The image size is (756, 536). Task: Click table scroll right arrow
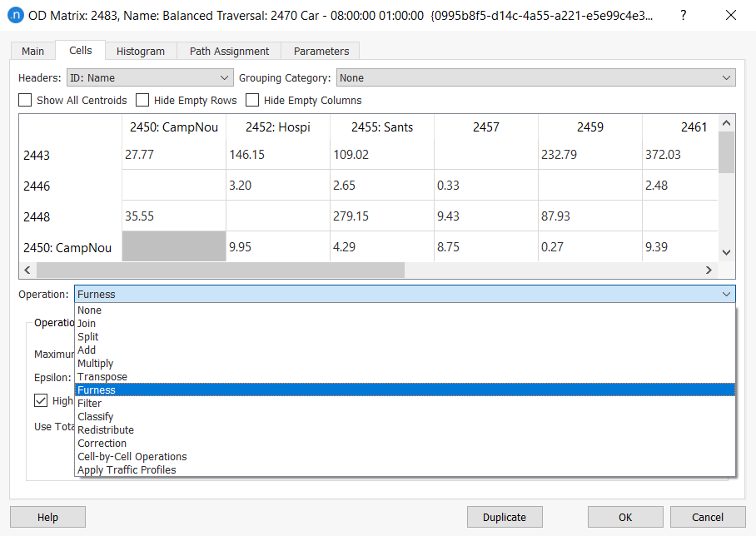click(709, 270)
